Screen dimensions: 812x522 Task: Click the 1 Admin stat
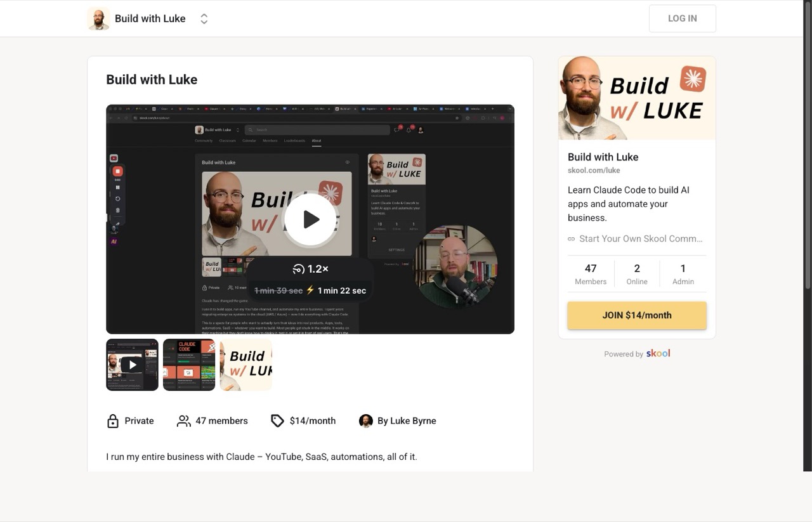[683, 274]
